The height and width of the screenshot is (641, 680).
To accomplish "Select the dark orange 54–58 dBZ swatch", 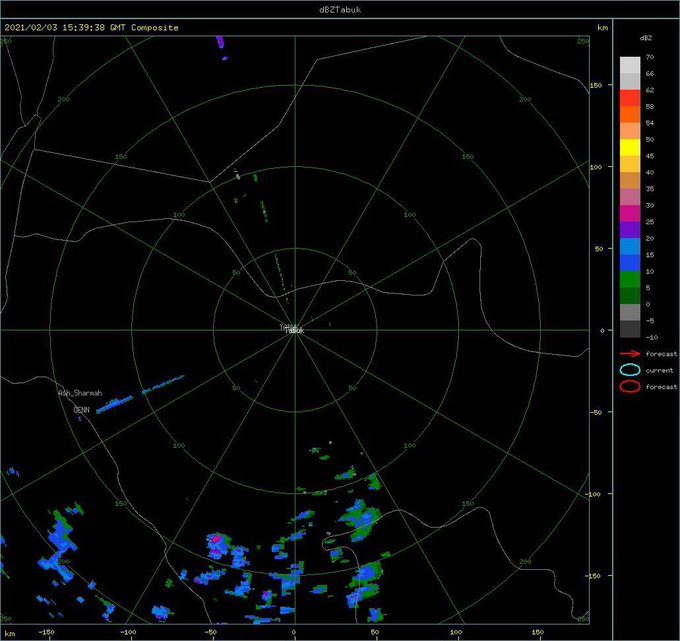I will [x=630, y=114].
